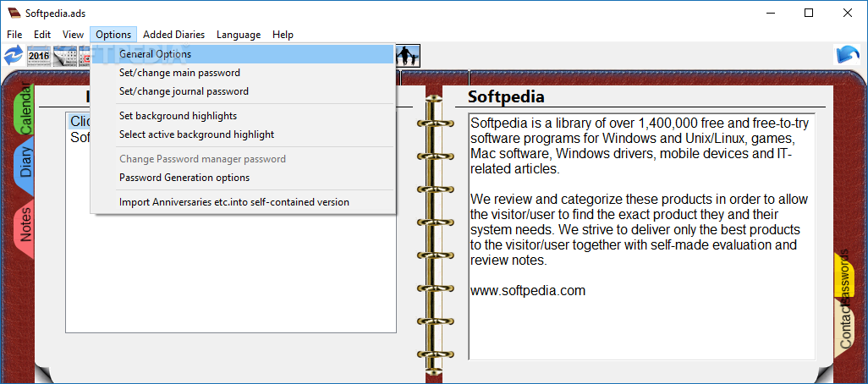Click the blue curved back arrow icon
The height and width of the screenshot is (384, 868).
click(x=848, y=55)
